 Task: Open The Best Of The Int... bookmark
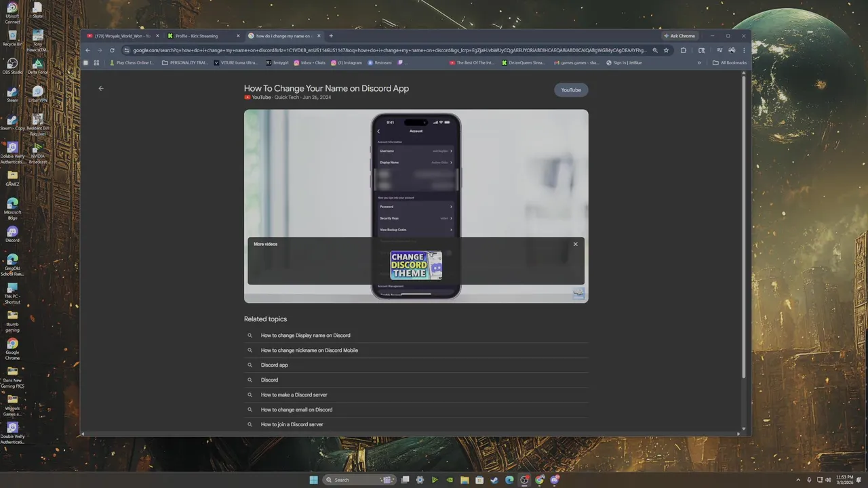click(473, 62)
